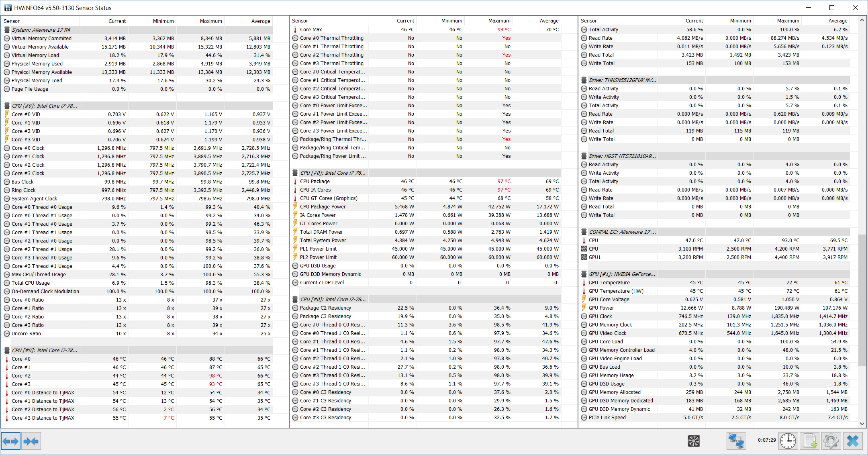Select the GPU Temperature sensor row
The width and height of the screenshot is (868, 455).
coord(715,282)
